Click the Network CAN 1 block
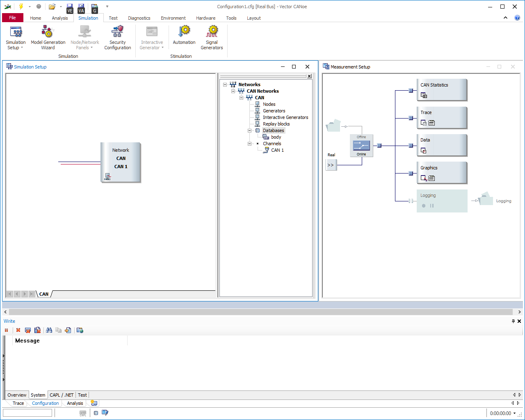 point(121,162)
